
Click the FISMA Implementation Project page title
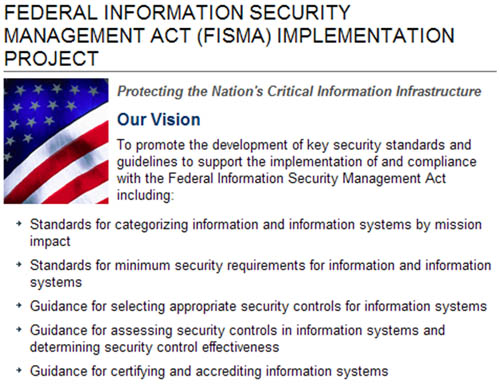pos(229,35)
